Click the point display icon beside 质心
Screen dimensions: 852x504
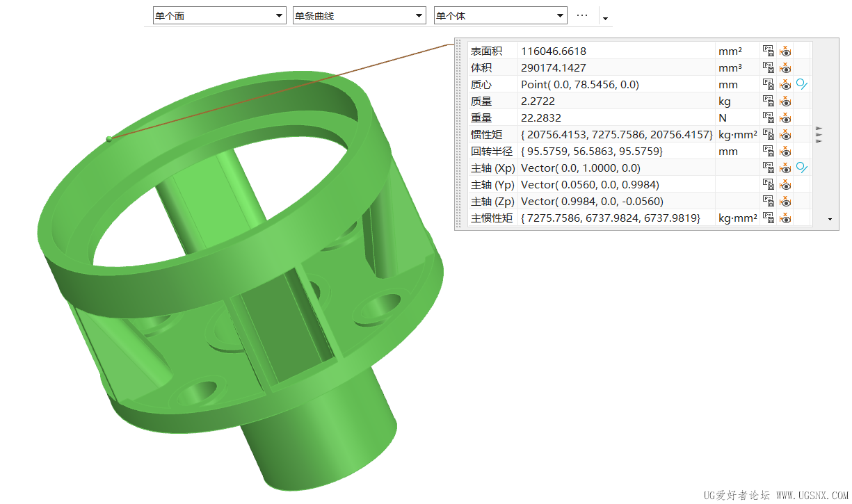tap(802, 84)
